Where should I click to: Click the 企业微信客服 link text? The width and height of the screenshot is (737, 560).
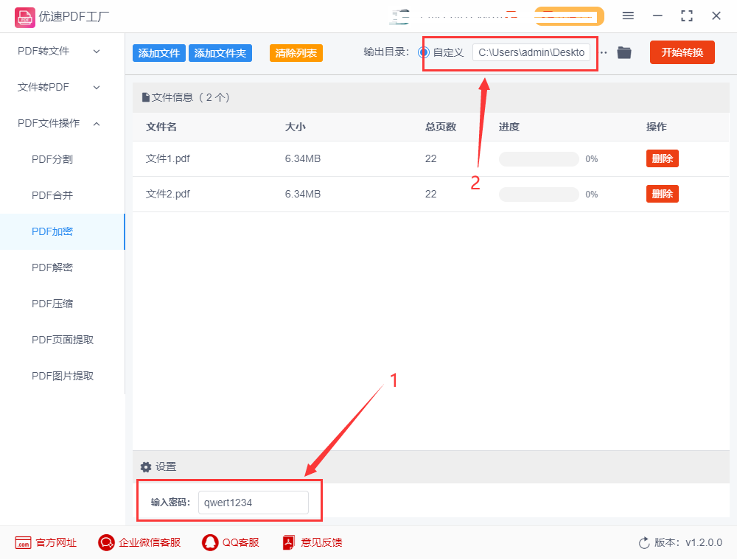150,542
